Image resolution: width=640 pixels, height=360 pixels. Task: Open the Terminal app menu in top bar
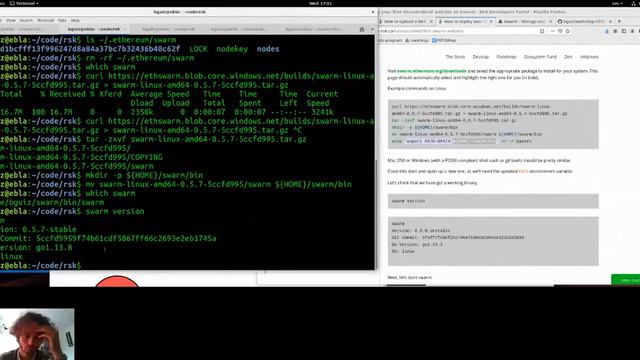coord(24,3)
